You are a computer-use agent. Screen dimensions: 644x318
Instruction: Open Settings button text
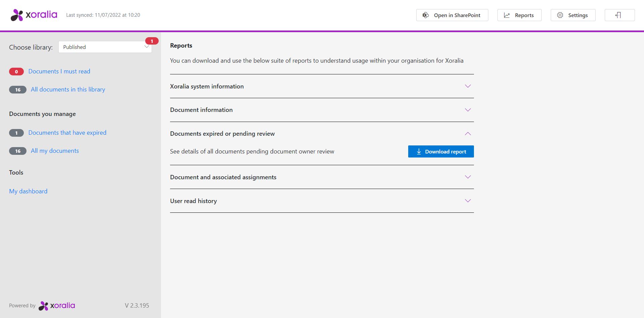point(578,15)
